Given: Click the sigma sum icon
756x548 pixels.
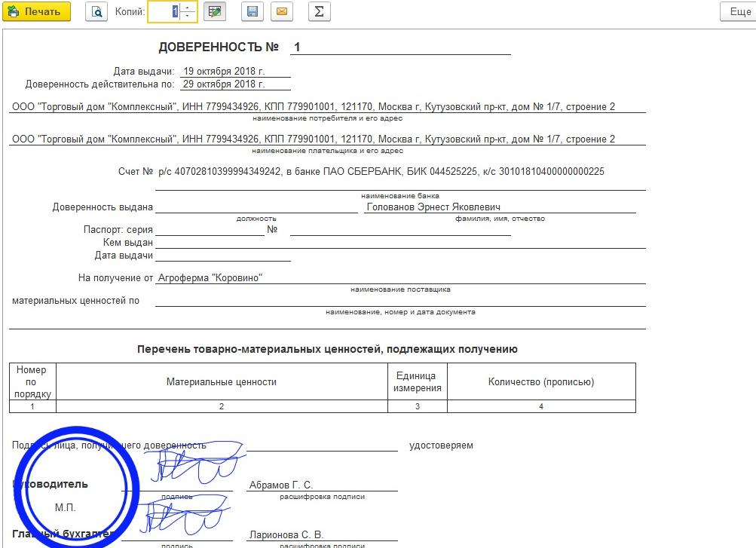Looking at the screenshot, I should pos(319,11).
